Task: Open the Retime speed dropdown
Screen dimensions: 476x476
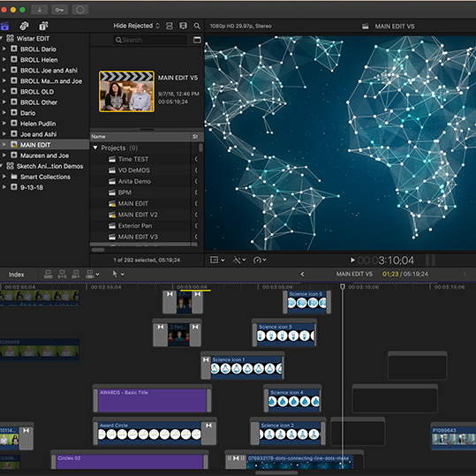Action: [x=260, y=261]
